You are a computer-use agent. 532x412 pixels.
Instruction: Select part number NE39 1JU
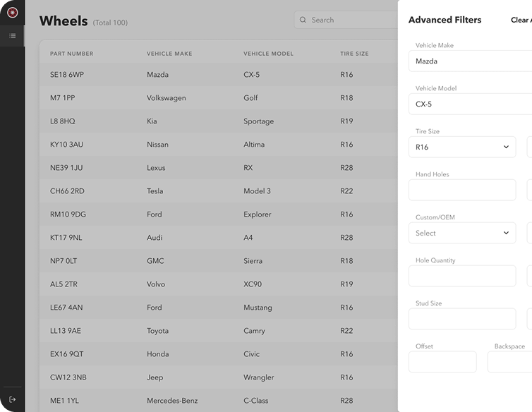[x=66, y=168]
